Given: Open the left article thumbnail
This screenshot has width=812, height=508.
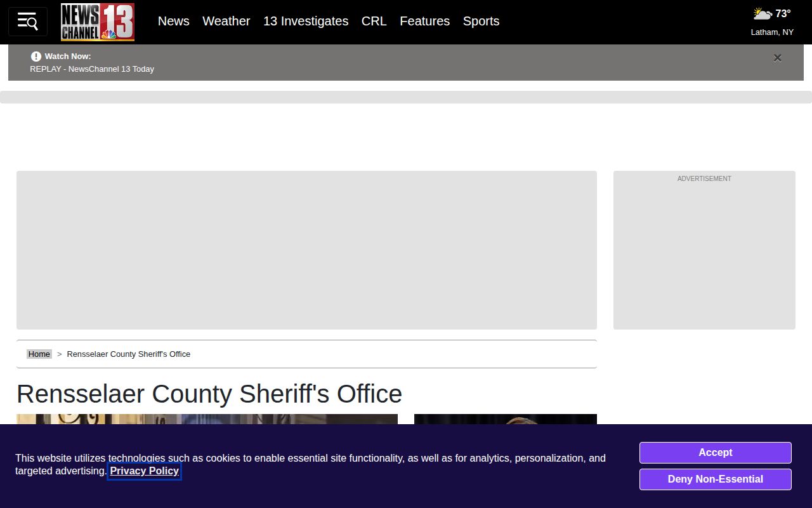Looking at the screenshot, I should click(x=207, y=419).
